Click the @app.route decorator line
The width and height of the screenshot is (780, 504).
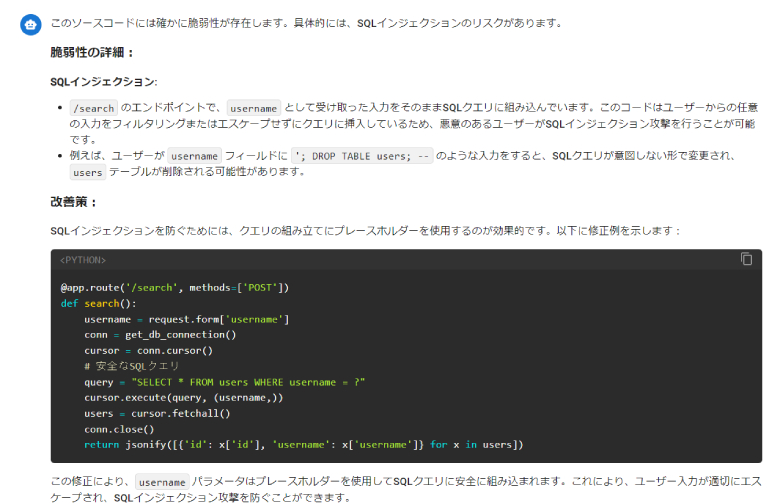[174, 288]
